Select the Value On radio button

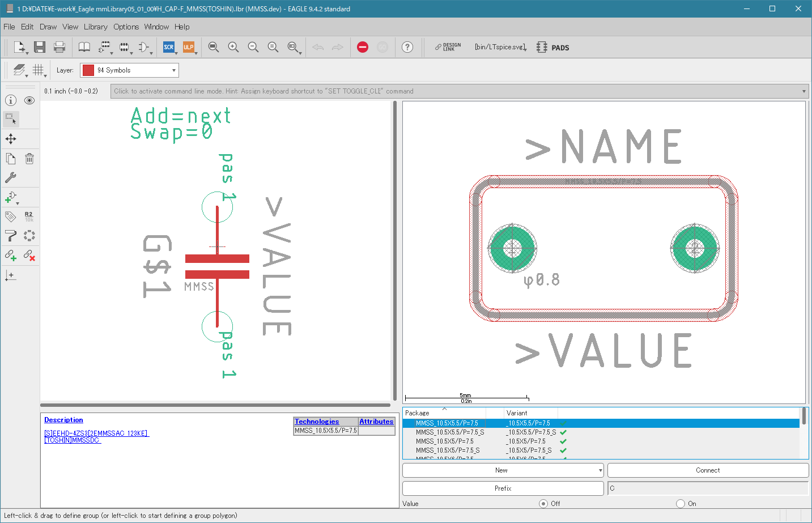(681, 504)
